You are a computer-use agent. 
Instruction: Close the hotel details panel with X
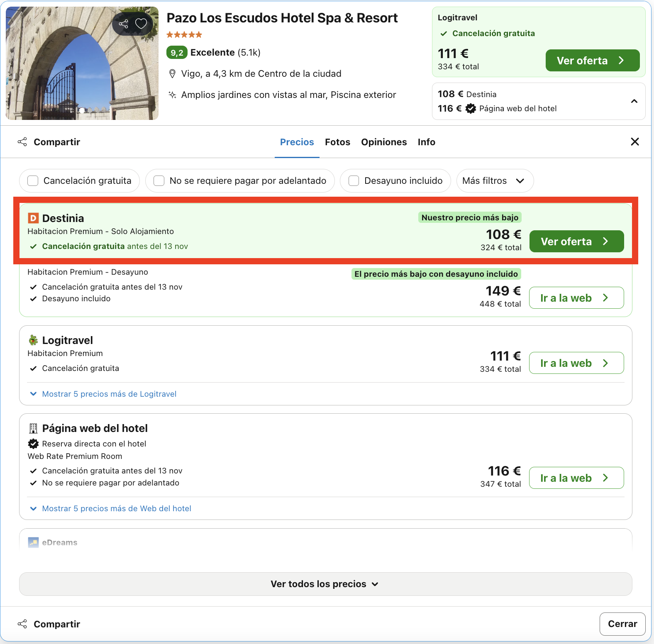pos(635,142)
